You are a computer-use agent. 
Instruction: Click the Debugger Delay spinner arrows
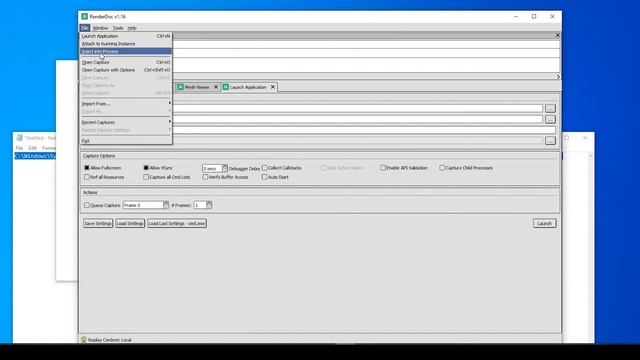coord(224,168)
